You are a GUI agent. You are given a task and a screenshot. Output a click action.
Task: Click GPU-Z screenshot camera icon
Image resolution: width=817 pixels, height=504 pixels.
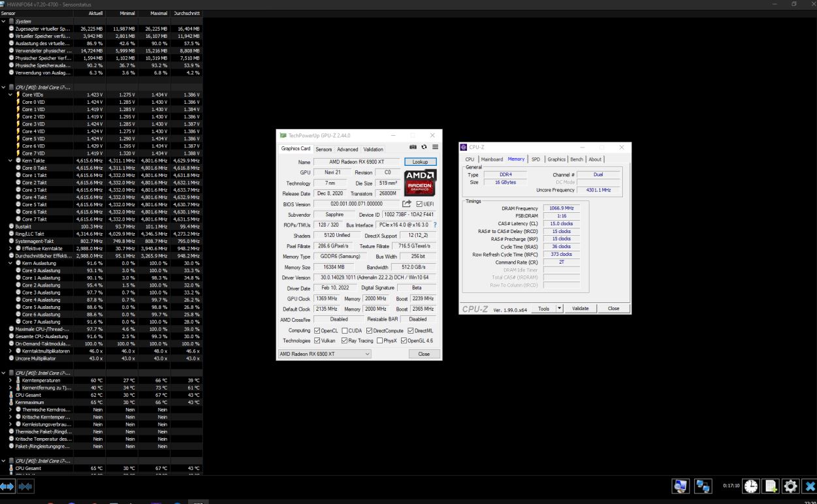[413, 148]
